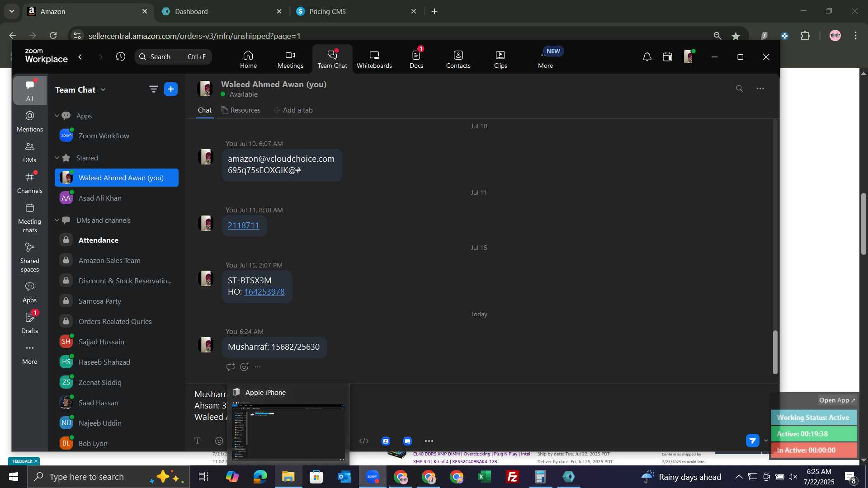Collapse DMs and channels section
Viewport: 868px width, 488px height.
point(57,220)
